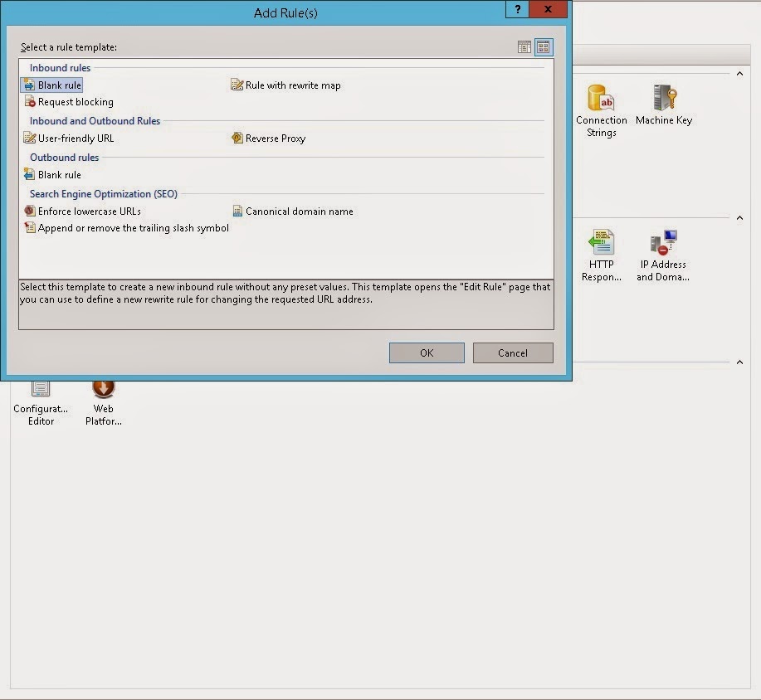This screenshot has width=761, height=700.
Task: Open Connection Strings in IIS Manager
Action: (602, 110)
